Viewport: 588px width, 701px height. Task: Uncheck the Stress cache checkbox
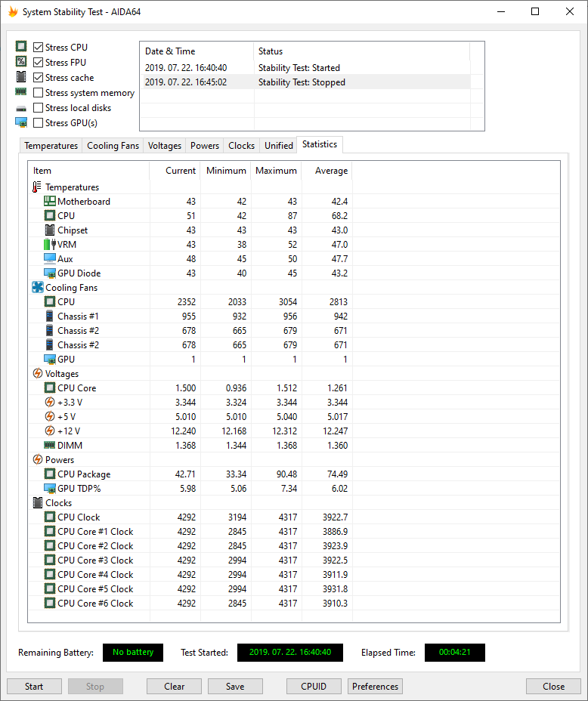pos(39,77)
